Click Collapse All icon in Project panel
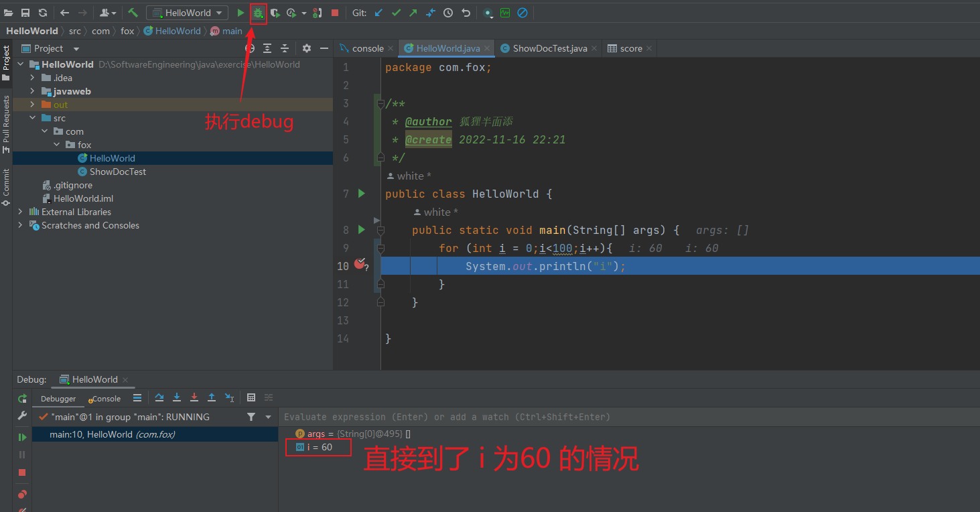 pyautogui.click(x=285, y=48)
